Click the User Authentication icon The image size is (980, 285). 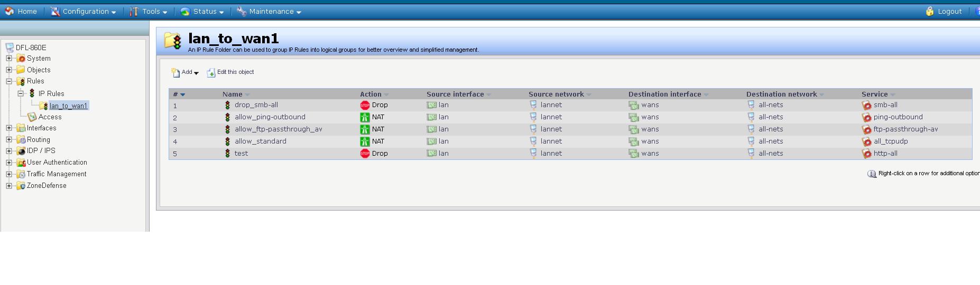point(21,163)
